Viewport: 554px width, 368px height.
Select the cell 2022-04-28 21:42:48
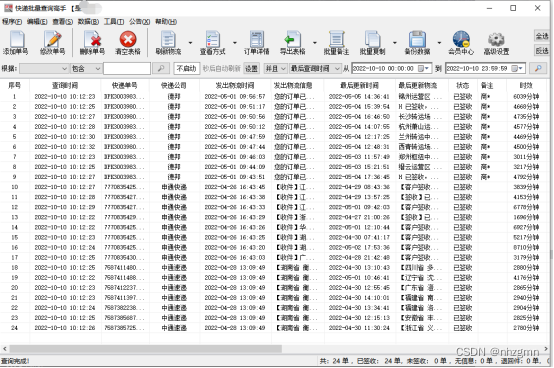click(359, 257)
